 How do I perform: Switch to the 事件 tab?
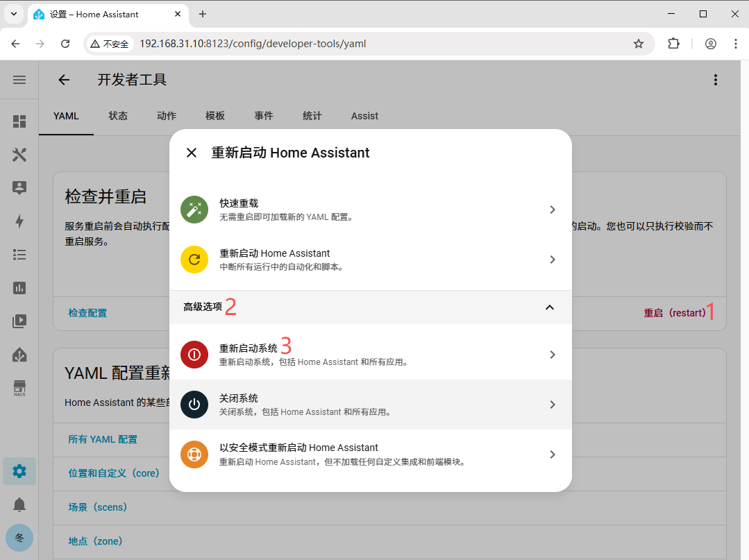264,116
